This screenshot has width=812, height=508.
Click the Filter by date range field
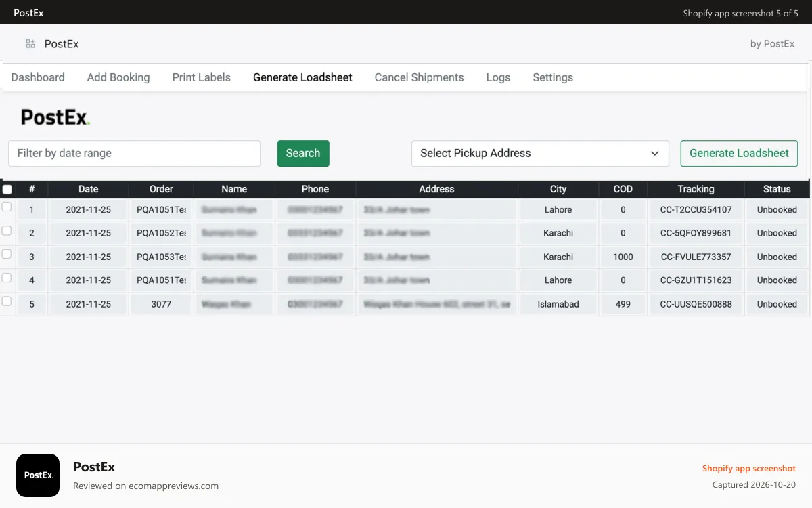pos(134,153)
